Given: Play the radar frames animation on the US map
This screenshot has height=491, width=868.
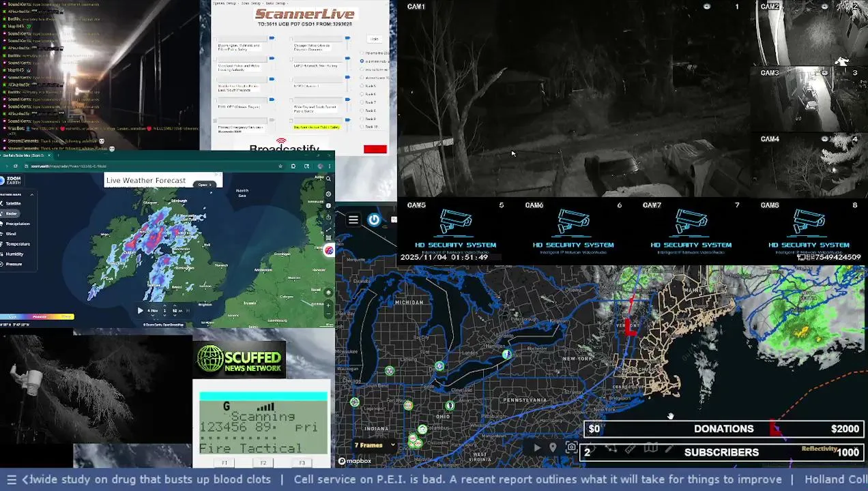Looking at the screenshot, I should [x=537, y=448].
